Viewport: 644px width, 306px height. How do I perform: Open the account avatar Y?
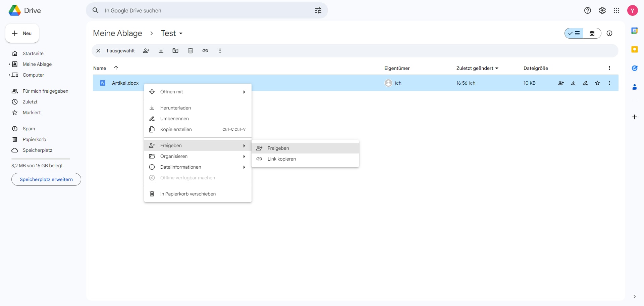point(632,10)
